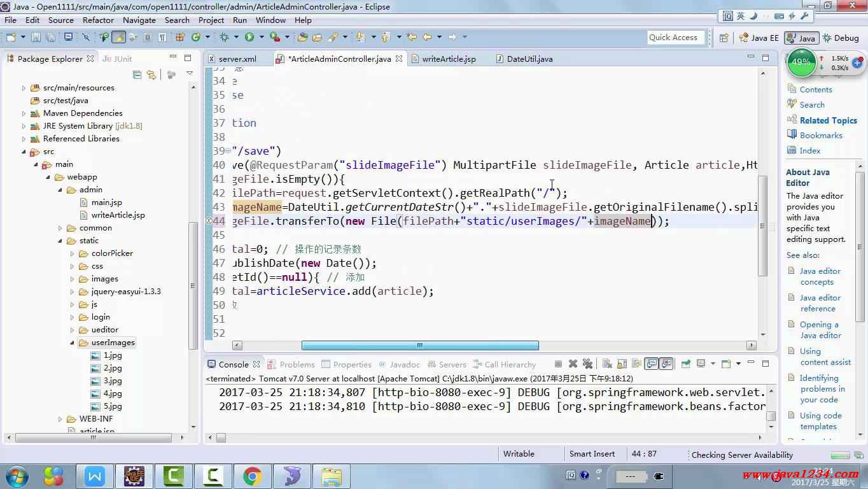This screenshot has height=489, width=868.
Task: Click the server availability progress bar
Action: 841,455
